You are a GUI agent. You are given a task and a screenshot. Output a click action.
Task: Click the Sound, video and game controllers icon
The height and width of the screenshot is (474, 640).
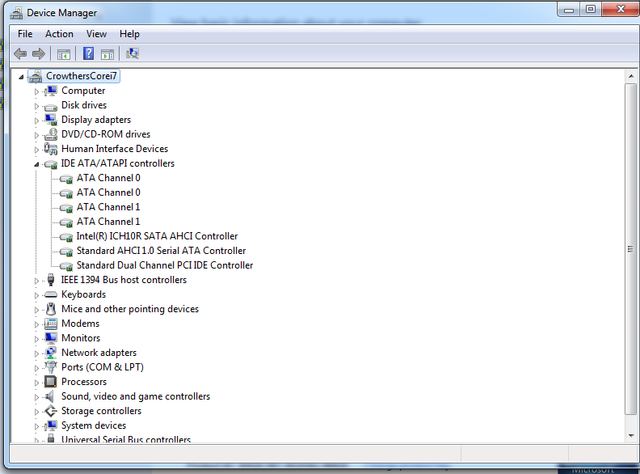pos(50,396)
